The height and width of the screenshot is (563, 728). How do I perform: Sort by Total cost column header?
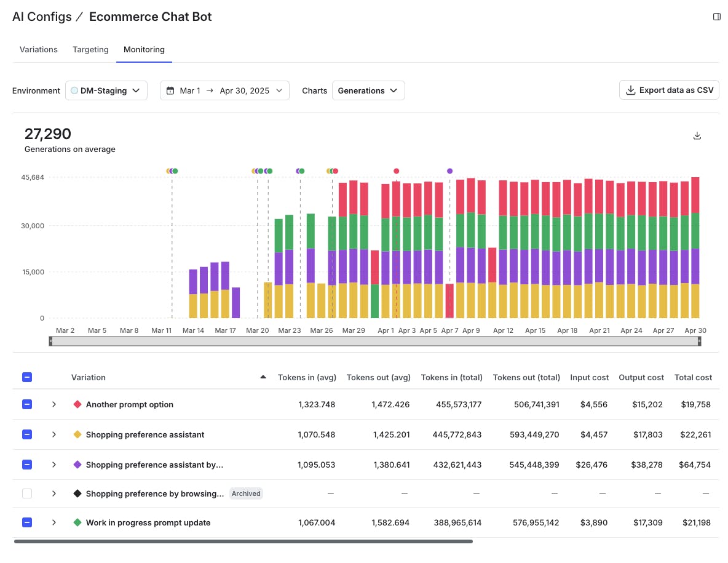[x=693, y=377]
